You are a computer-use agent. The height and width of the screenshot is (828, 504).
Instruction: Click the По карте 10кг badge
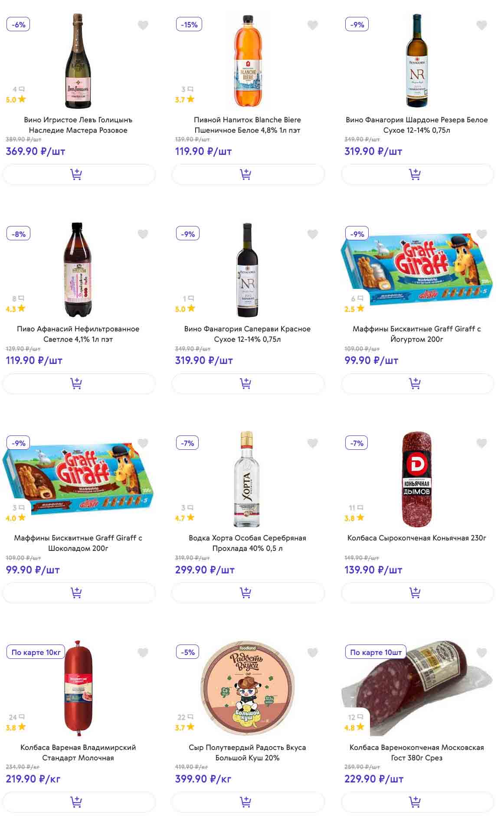pyautogui.click(x=36, y=652)
